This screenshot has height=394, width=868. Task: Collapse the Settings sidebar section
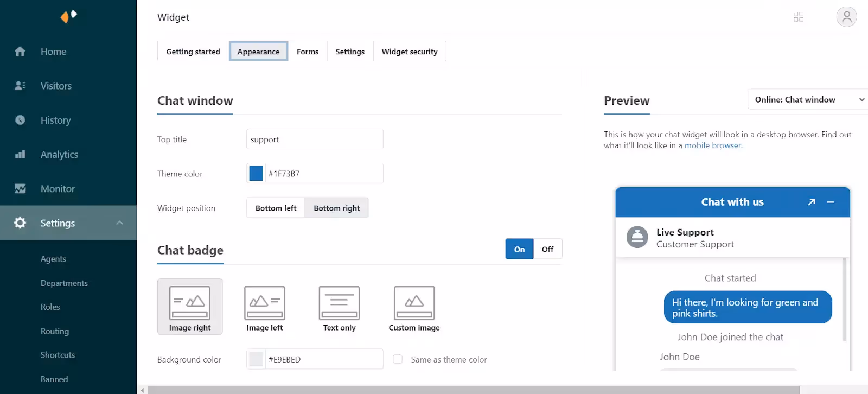point(120,223)
